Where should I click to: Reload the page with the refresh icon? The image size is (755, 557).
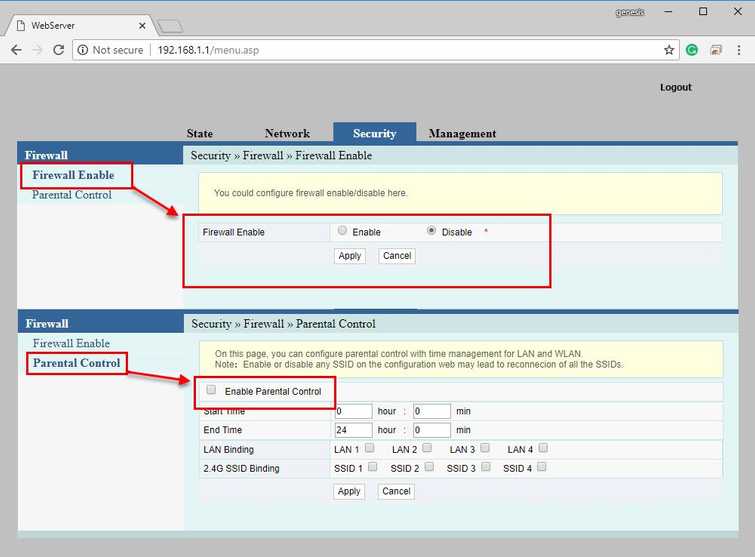tap(58, 50)
